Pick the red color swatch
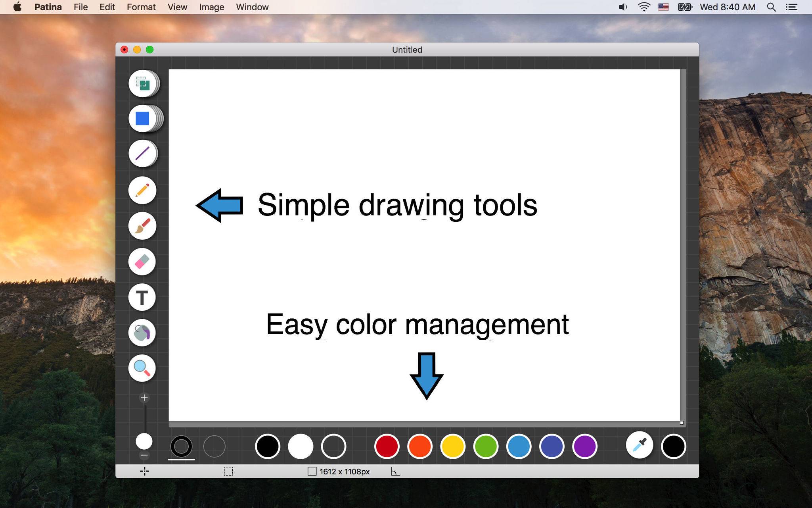The height and width of the screenshot is (508, 812). 387,446
